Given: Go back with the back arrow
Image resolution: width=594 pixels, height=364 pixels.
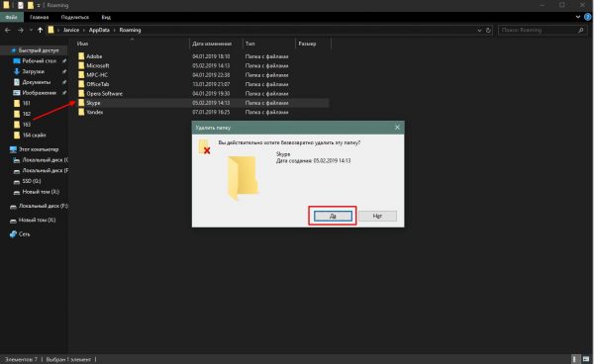Looking at the screenshot, I should pos(8,30).
